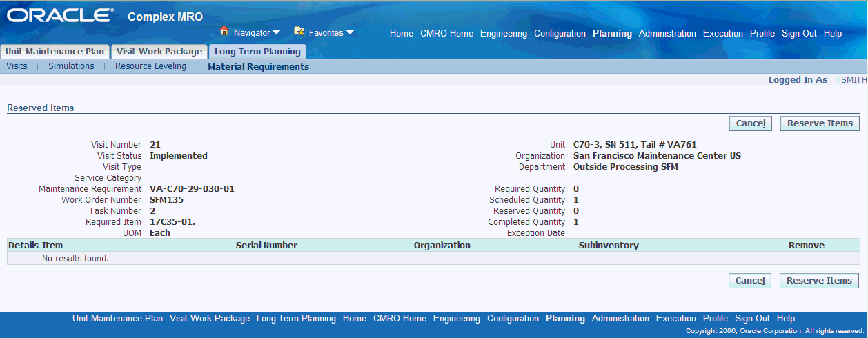
Task: Click the Maintenance Requirement value VA-C70-29-030-01
Action: coord(192,189)
